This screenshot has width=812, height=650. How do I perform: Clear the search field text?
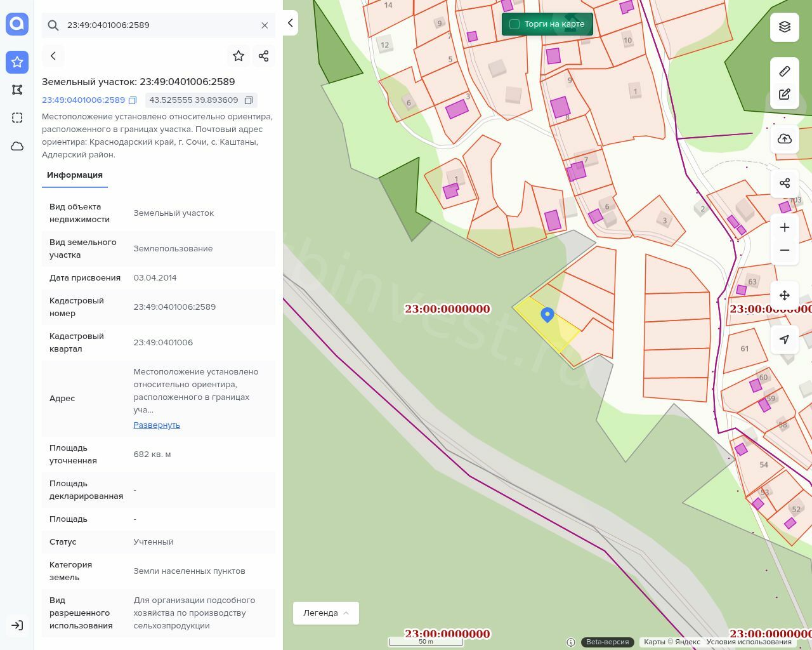265,25
